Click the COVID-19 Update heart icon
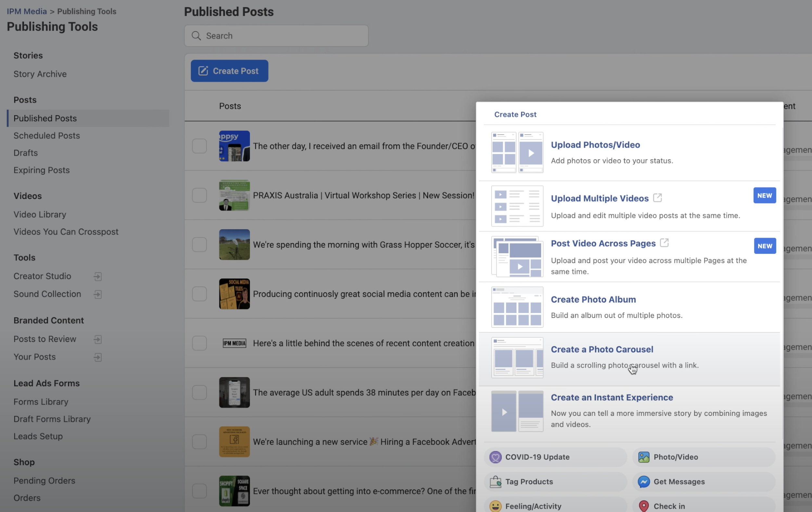The height and width of the screenshot is (512, 812). coord(495,457)
